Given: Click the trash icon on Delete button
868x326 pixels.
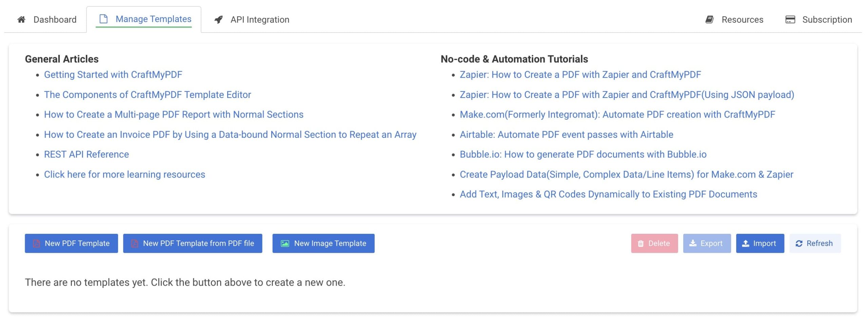Looking at the screenshot, I should pyautogui.click(x=640, y=243).
